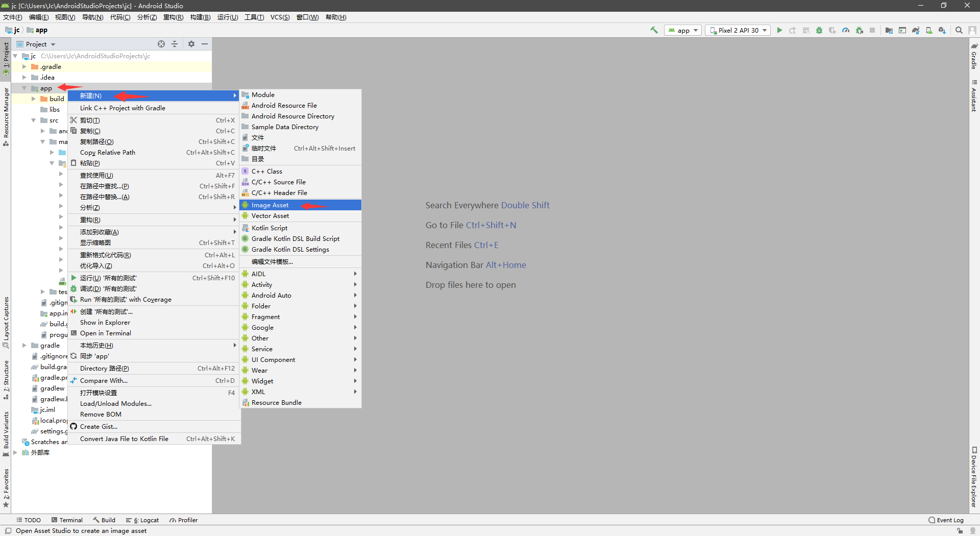Image resolution: width=980 pixels, height=536 pixels.
Task: Click the Search Everywhere magnifier icon
Action: (959, 30)
